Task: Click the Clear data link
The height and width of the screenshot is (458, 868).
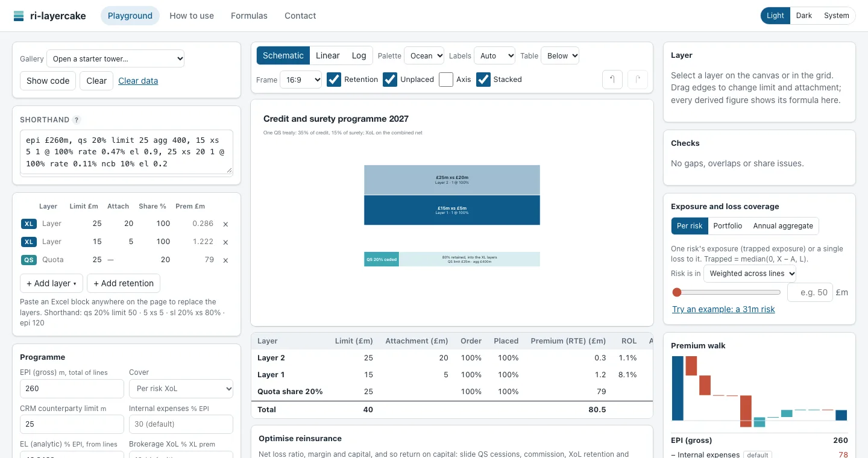Action: [138, 81]
